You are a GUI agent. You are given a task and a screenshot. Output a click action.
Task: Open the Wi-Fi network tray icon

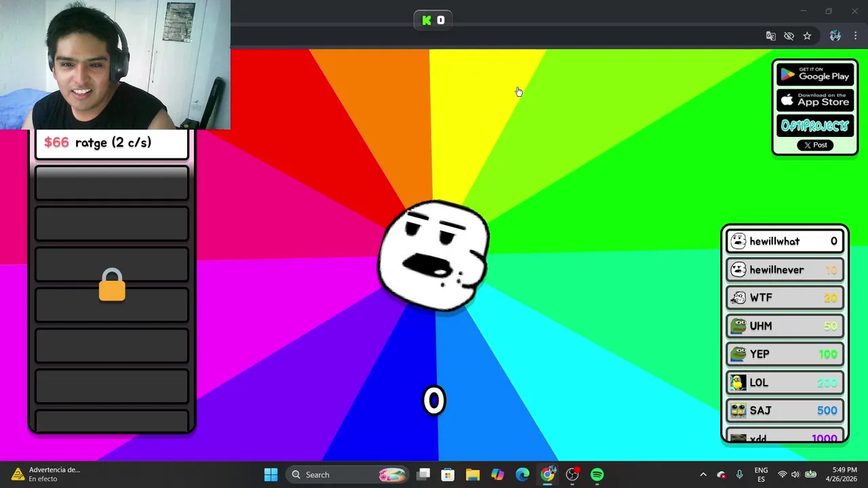tap(783, 474)
